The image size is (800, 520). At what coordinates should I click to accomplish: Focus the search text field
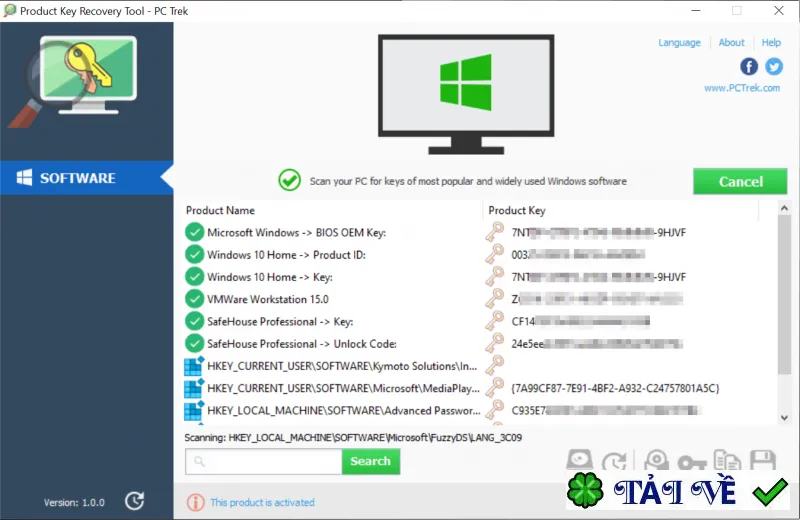coord(263,461)
